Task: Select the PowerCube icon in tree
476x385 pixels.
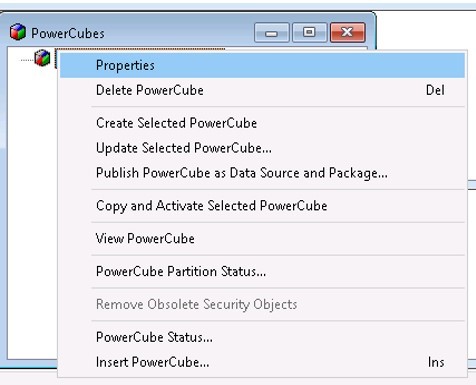Action: point(42,58)
